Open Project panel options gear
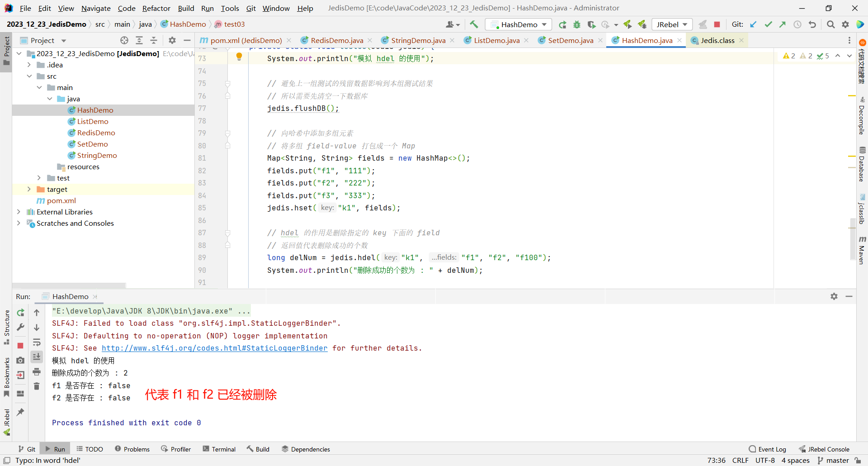The image size is (868, 466). [x=172, y=40]
